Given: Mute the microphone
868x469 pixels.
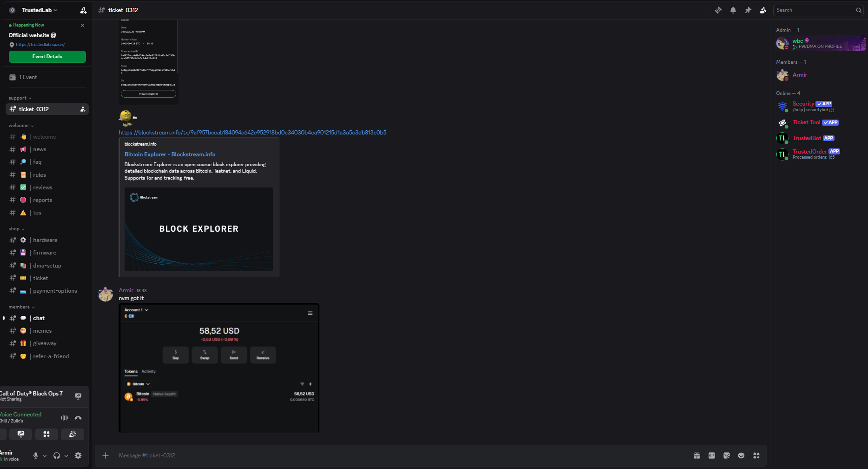Looking at the screenshot, I should pos(36,456).
